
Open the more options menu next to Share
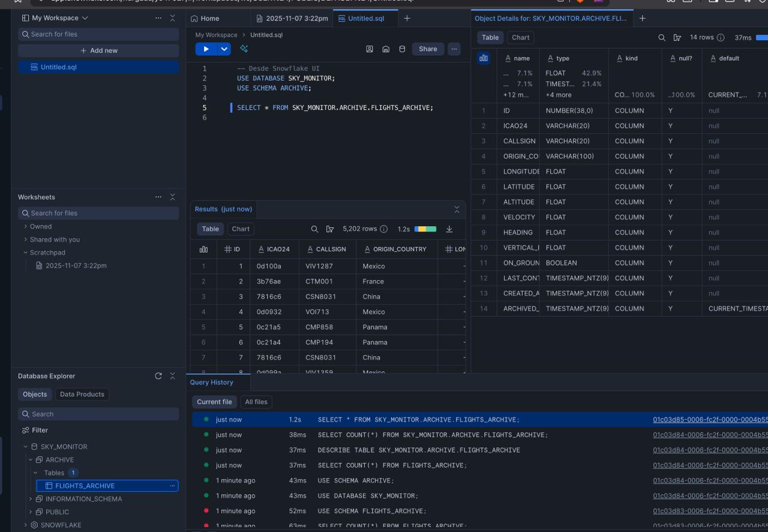tap(454, 49)
